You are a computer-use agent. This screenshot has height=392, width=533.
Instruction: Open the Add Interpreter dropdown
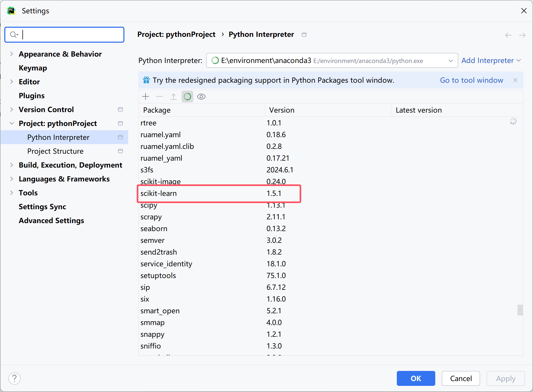click(x=491, y=61)
